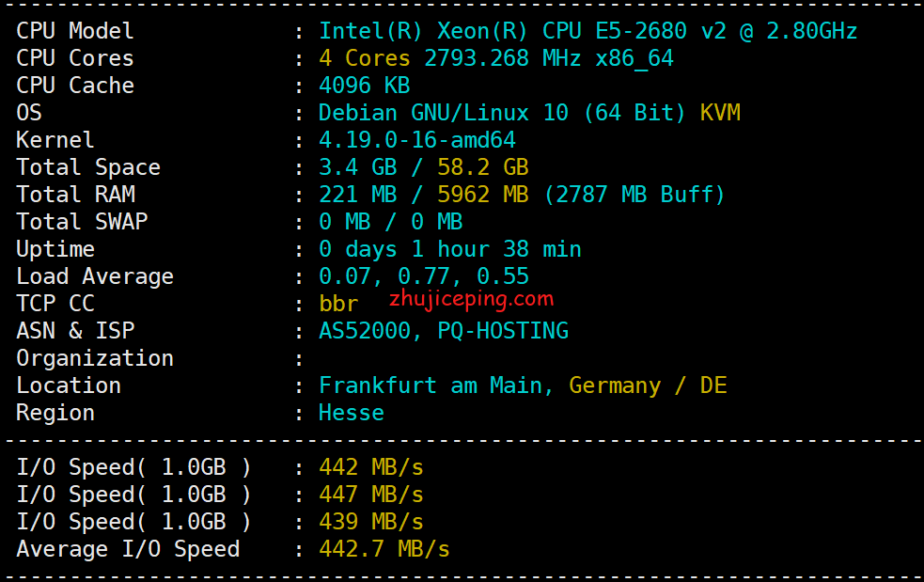The image size is (924, 582).
Task: Click the (2787 MB Buff) text
Action: (x=634, y=195)
